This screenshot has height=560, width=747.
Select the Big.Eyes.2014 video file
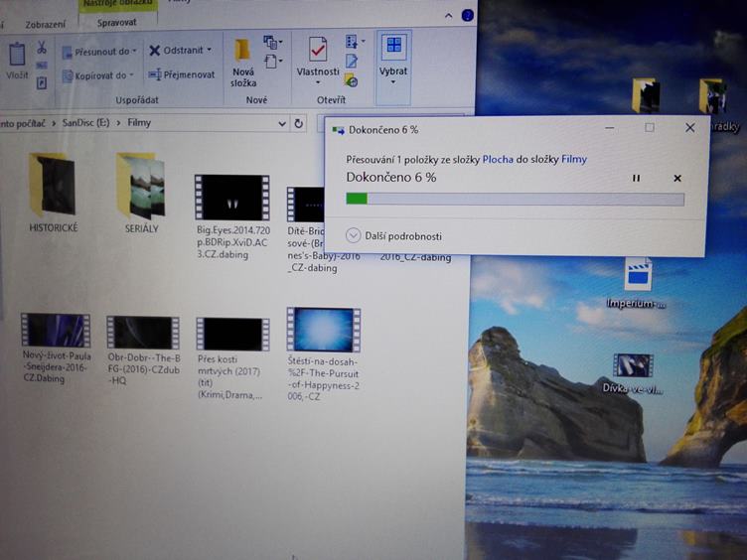click(233, 216)
